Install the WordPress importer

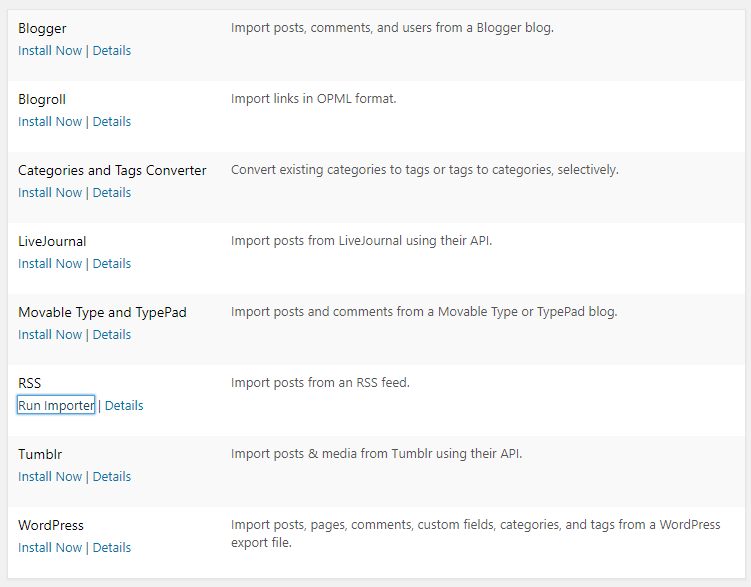pos(50,548)
